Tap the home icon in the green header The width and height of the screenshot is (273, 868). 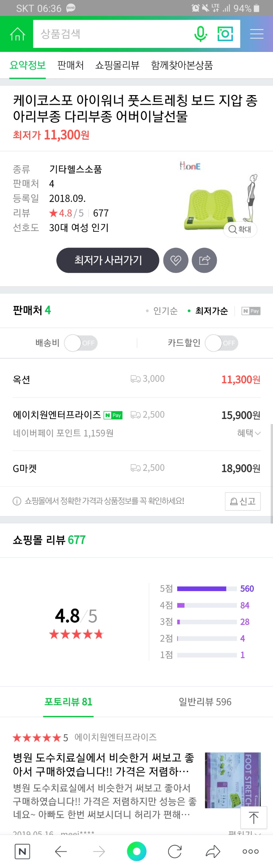17,34
